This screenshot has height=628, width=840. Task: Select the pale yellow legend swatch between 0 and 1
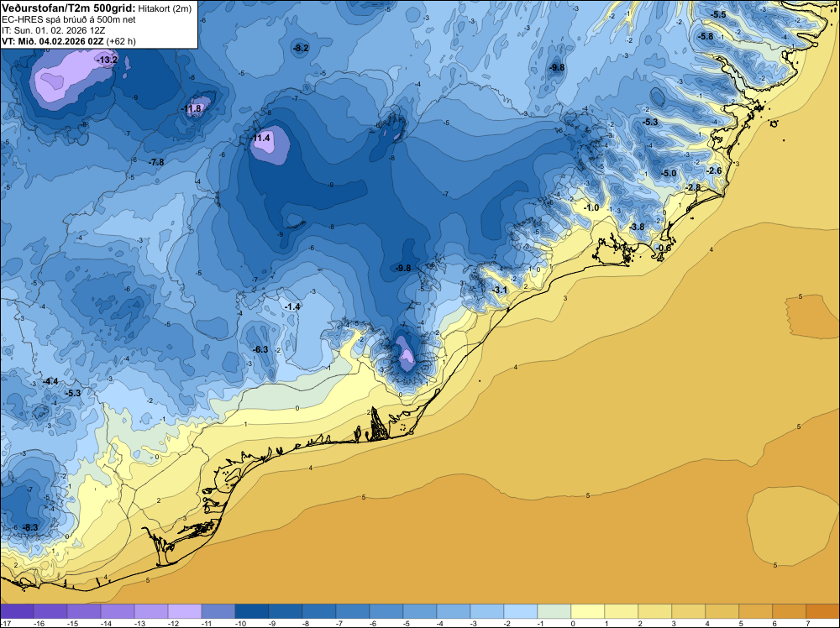588,611
